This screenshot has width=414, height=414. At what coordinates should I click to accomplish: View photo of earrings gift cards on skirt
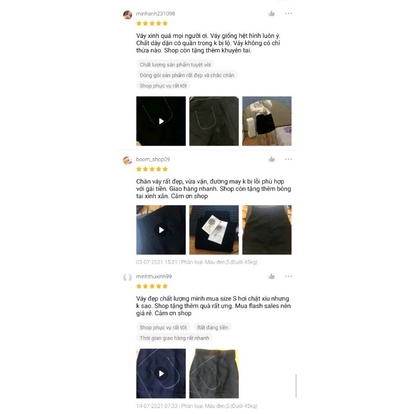214,230
